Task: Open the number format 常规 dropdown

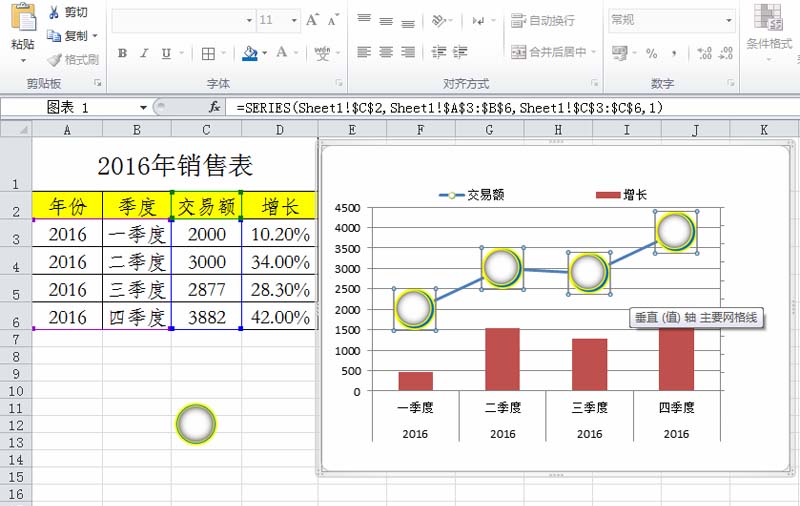Action: (728, 20)
